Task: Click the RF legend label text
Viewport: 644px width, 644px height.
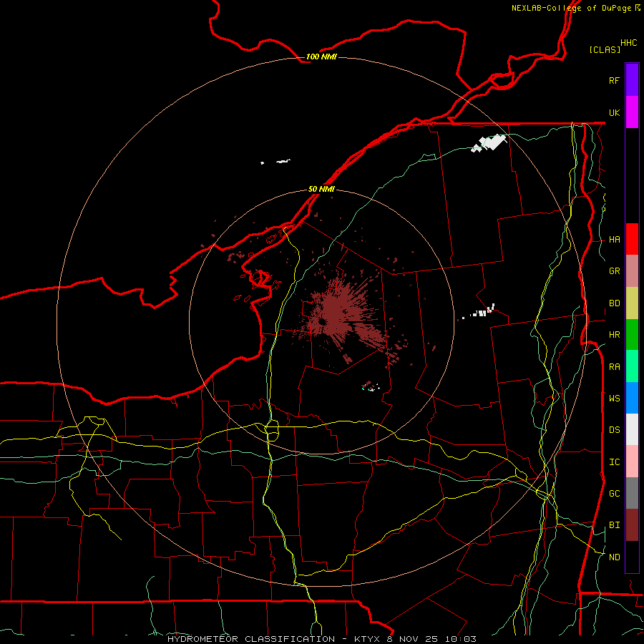Action: click(x=614, y=80)
